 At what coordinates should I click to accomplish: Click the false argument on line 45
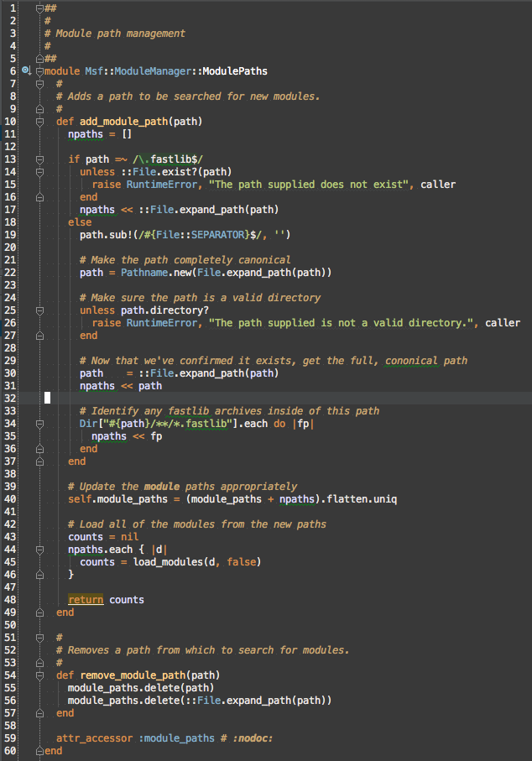coord(241,562)
